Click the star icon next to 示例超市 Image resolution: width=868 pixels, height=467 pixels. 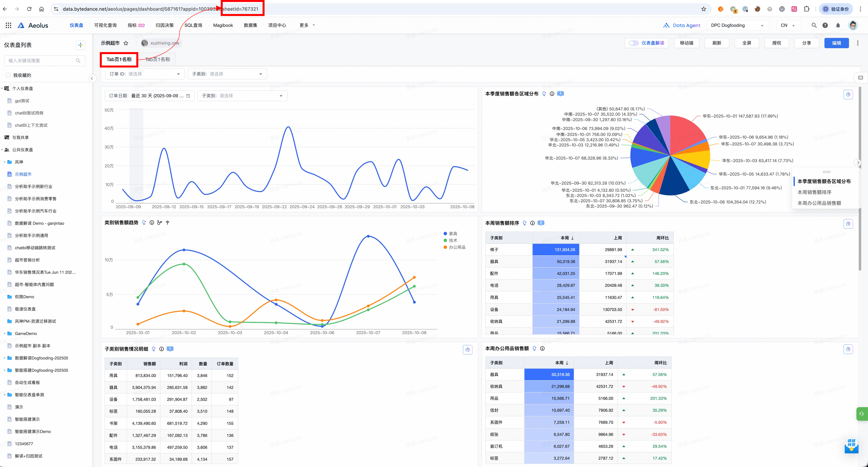pyautogui.click(x=126, y=43)
